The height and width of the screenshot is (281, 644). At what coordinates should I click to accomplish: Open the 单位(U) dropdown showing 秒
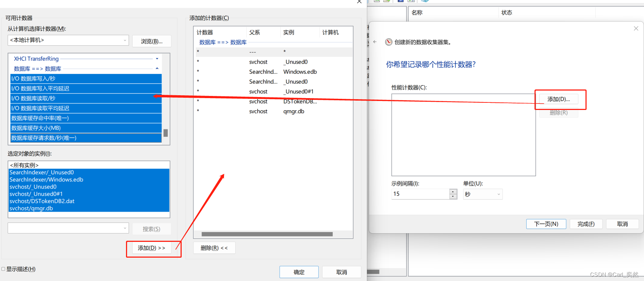[483, 194]
